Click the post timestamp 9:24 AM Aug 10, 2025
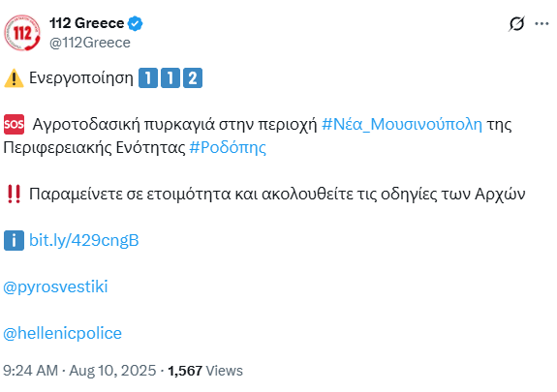Viewport: 557px width, 392px height. 79,371
